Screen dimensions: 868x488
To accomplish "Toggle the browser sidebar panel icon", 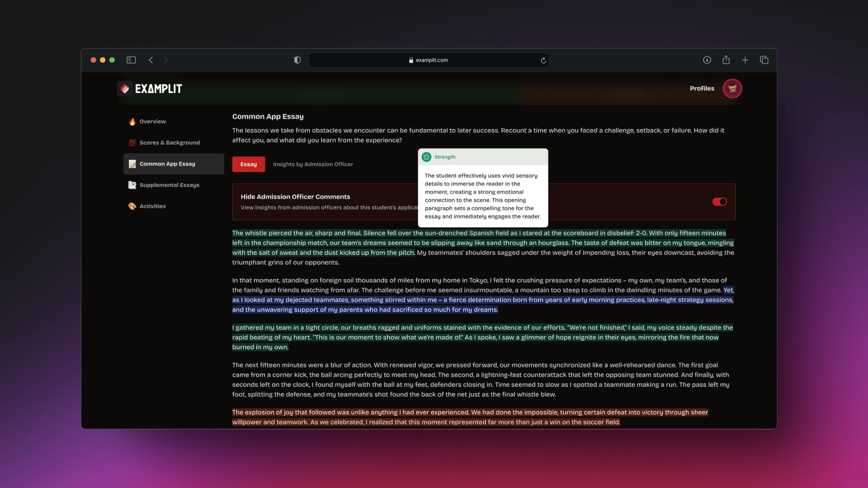I will click(131, 60).
